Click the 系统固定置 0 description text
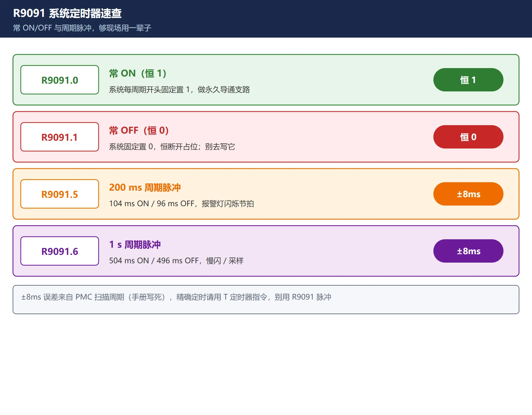This screenshot has height=415, width=532. [172, 147]
